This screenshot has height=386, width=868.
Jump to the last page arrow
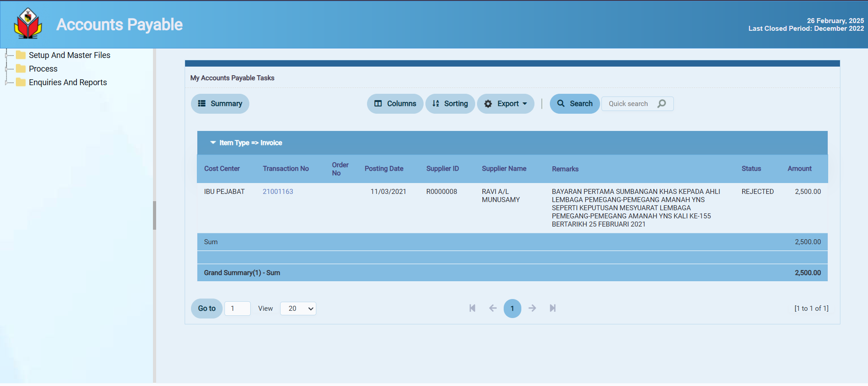coord(553,308)
